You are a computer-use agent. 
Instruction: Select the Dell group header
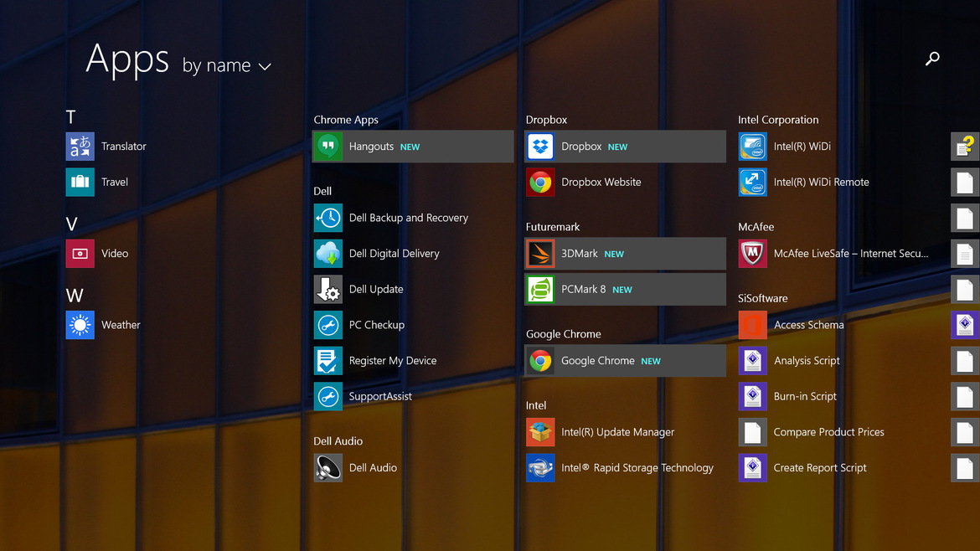tap(322, 191)
